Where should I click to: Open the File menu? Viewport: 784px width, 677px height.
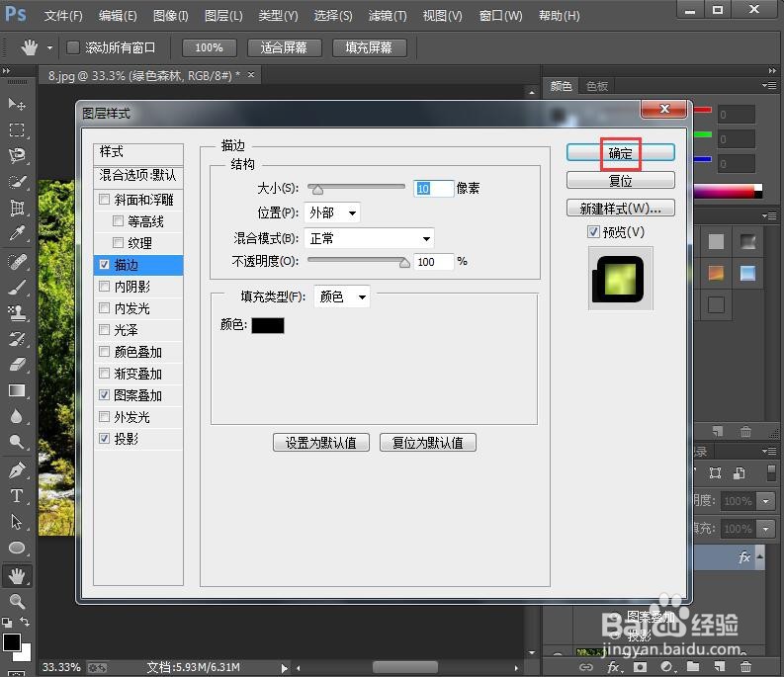point(63,16)
